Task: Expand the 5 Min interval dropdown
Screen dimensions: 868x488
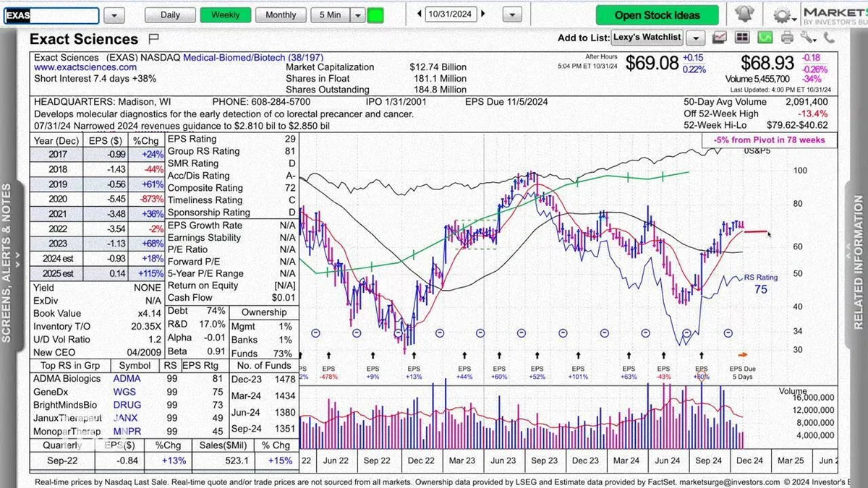Action: (357, 15)
